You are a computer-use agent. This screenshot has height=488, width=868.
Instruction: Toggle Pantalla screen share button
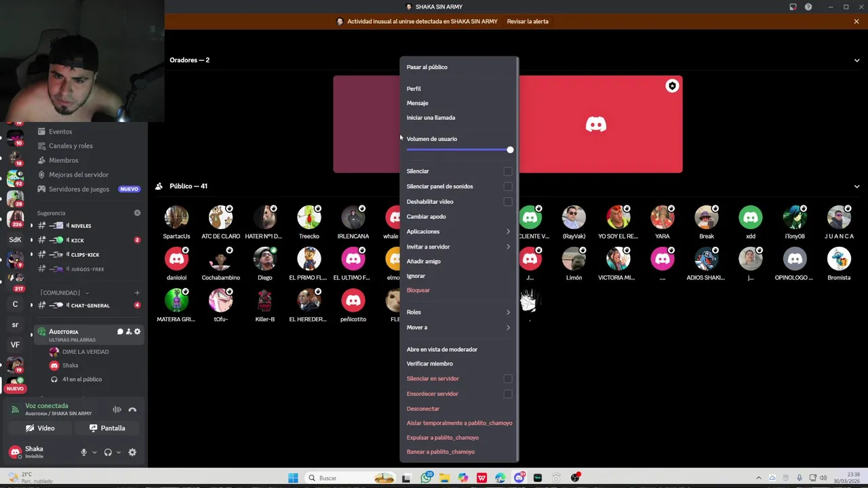tap(107, 428)
